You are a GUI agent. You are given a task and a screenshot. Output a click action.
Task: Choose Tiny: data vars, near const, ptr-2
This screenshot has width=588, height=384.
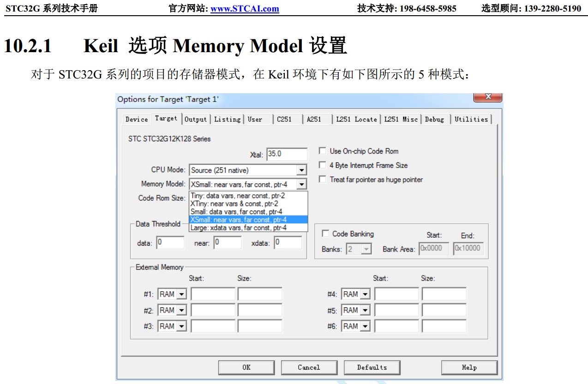(x=248, y=196)
